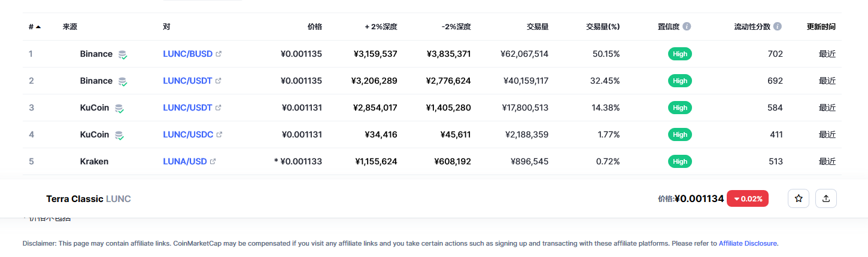Click the star watchlist icon
The width and height of the screenshot is (868, 257).
[x=799, y=199]
